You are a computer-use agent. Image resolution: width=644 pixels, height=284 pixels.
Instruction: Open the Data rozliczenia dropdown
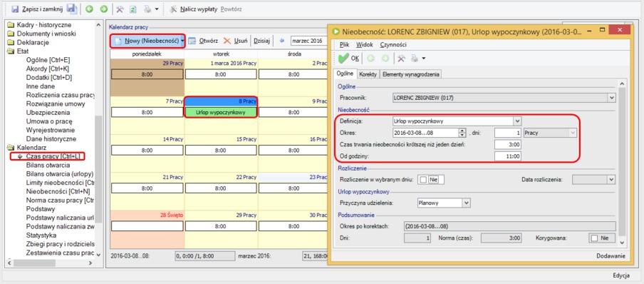pyautogui.click(x=612, y=179)
